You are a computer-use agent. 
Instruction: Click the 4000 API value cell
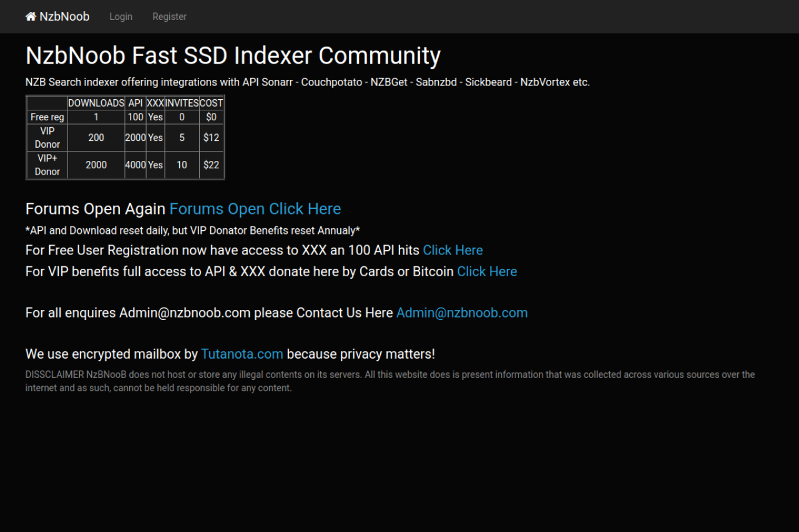(135, 165)
